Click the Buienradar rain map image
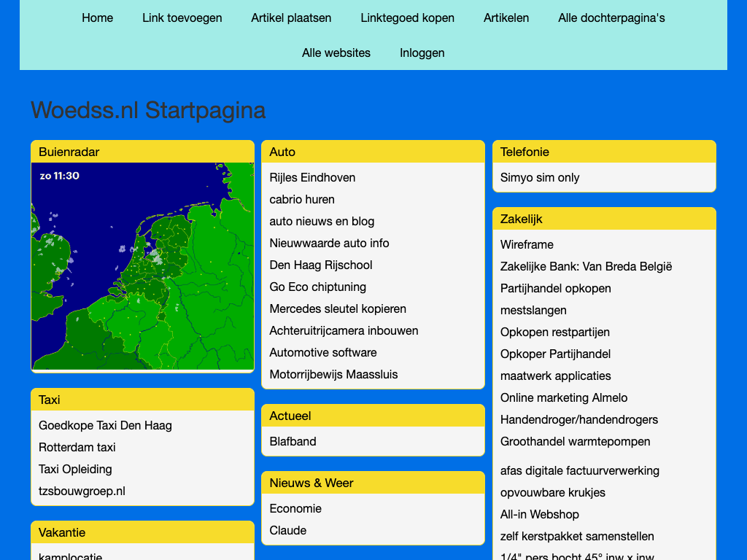747x560 pixels. tap(142, 266)
